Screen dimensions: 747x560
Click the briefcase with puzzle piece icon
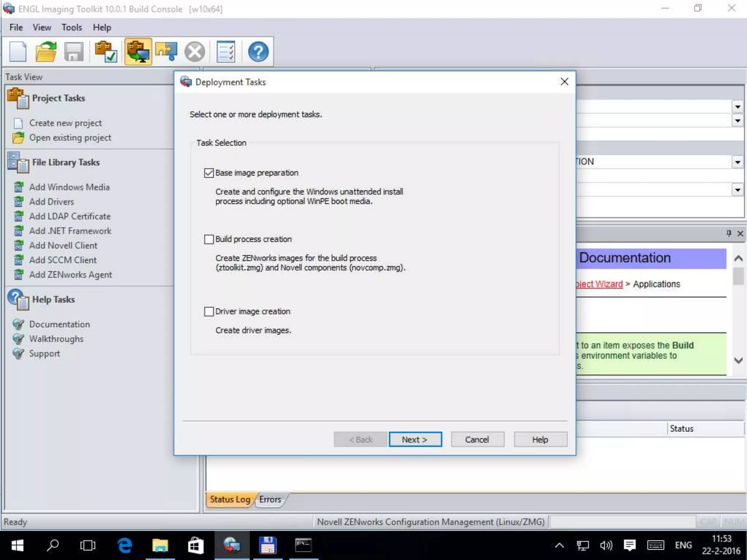[x=166, y=52]
